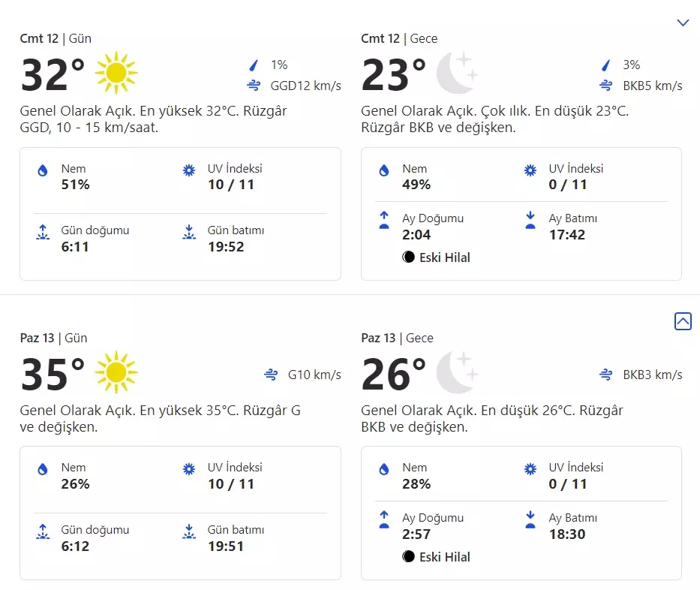This screenshot has height=590, width=700.
Task: Click the moonset icon next to Ay Batımı 18:30
Action: click(530, 519)
